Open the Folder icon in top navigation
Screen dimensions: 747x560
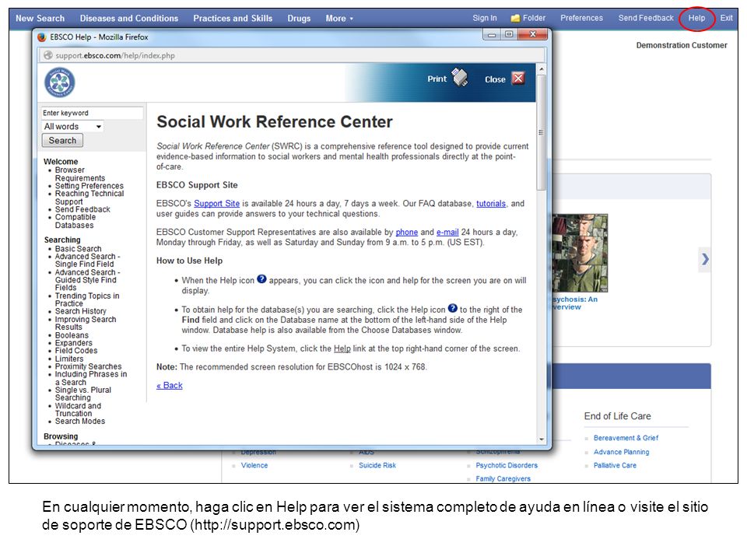(x=515, y=18)
